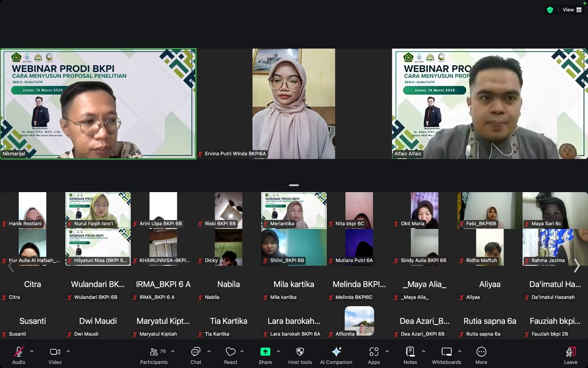Open the View menu

coord(568,10)
